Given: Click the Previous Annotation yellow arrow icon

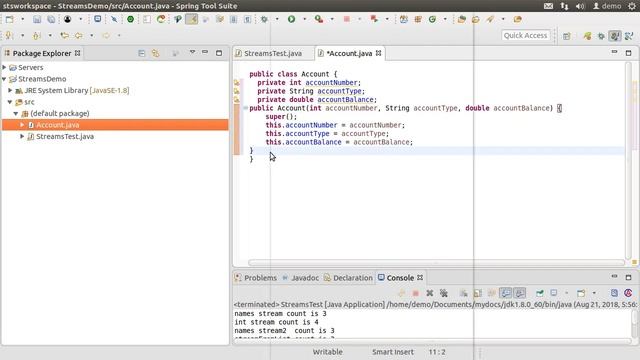Looking at the screenshot, I should (37, 36).
